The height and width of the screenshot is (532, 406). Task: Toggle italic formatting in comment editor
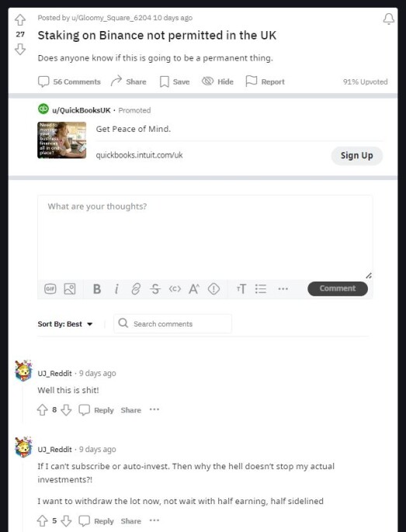[x=116, y=289]
